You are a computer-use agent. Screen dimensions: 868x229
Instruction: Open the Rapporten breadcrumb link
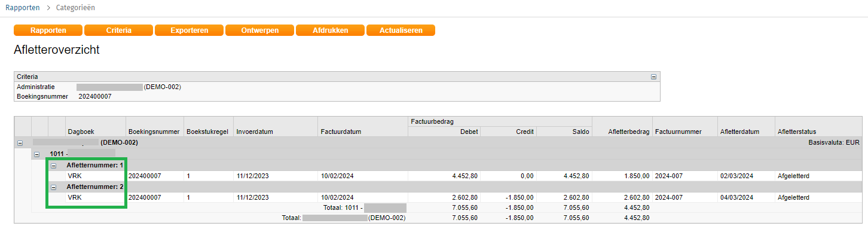[x=23, y=8]
